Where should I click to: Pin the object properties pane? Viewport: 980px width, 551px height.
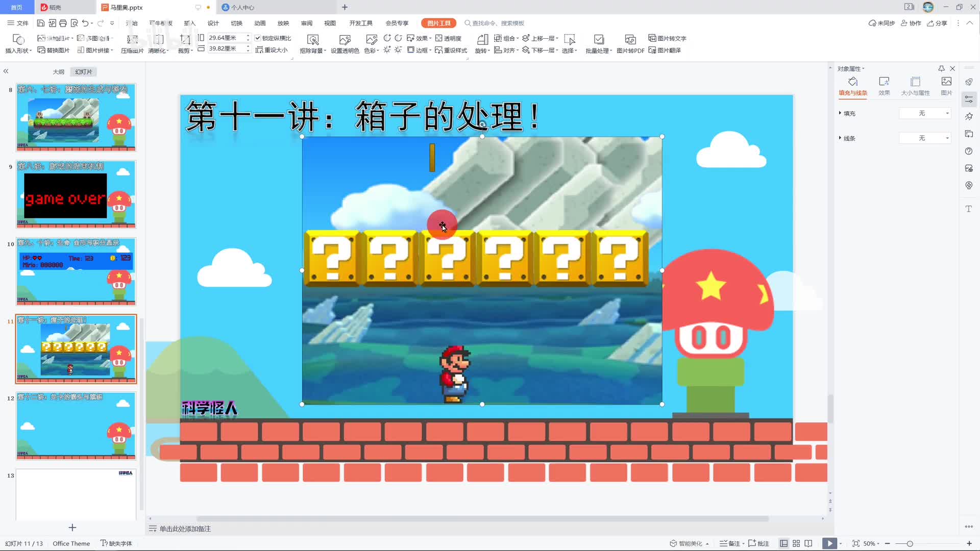(x=941, y=68)
